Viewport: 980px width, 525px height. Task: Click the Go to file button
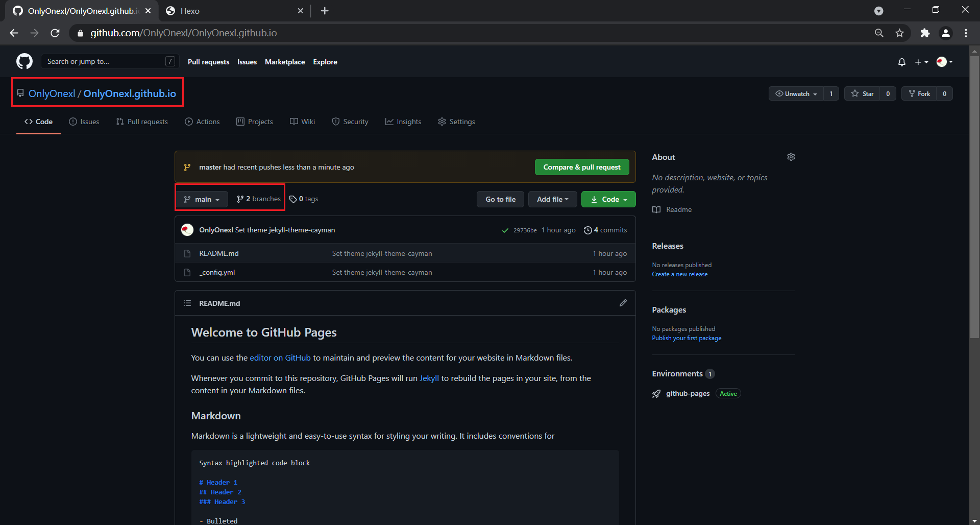point(500,199)
